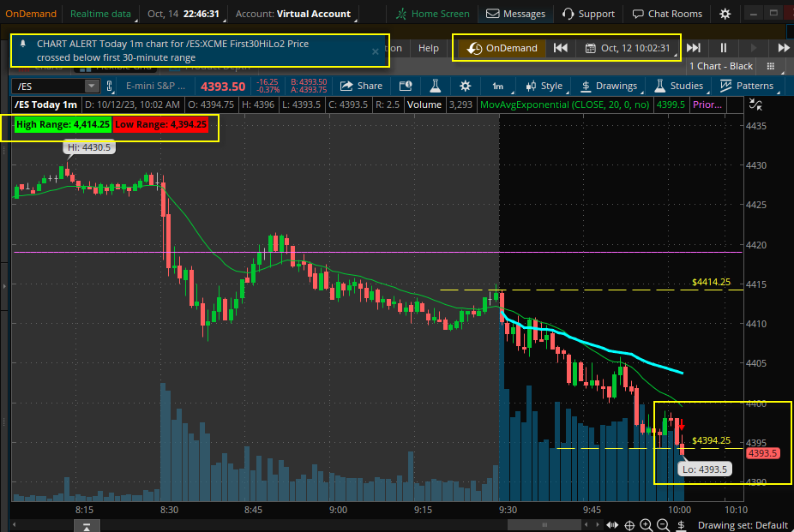Click the crosshair pan tool icon
Viewport: 794px width, 532px height.
pos(629,525)
